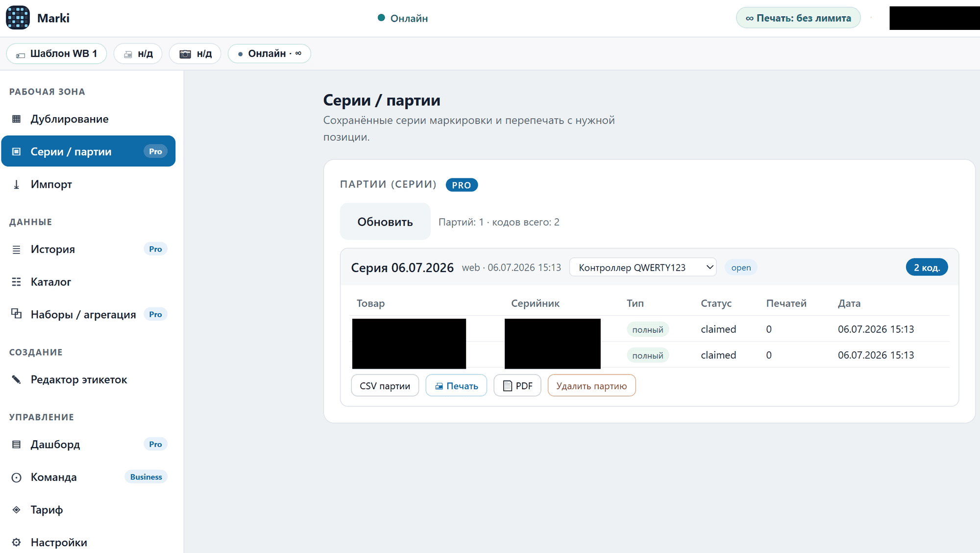Click the Каталог list icon
Viewport: 980px width, 553px height.
(17, 282)
